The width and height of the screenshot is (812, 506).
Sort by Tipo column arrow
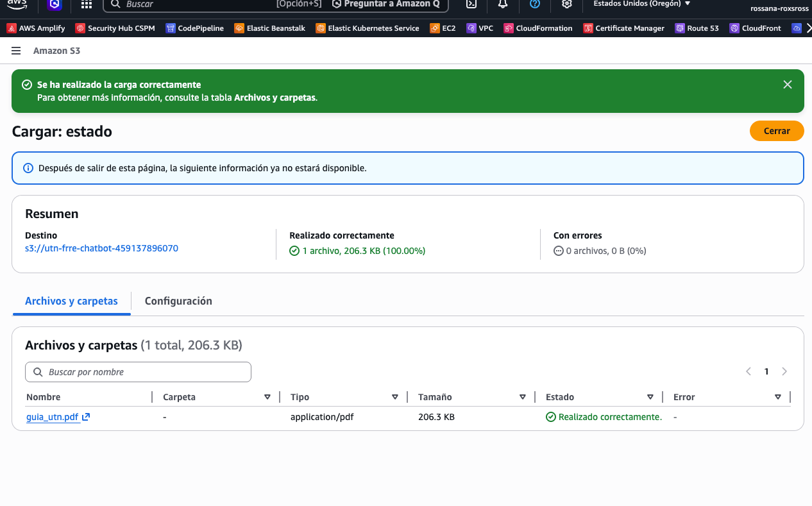pyautogui.click(x=395, y=397)
